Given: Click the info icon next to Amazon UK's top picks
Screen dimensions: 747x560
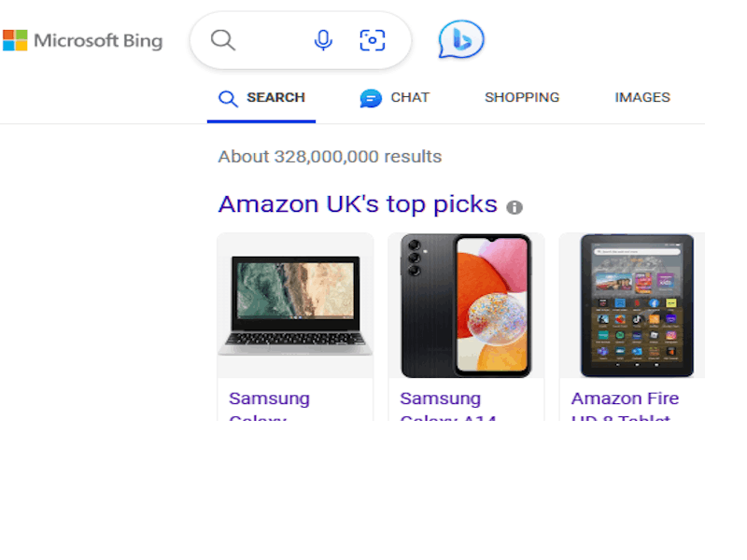Looking at the screenshot, I should pos(514,207).
